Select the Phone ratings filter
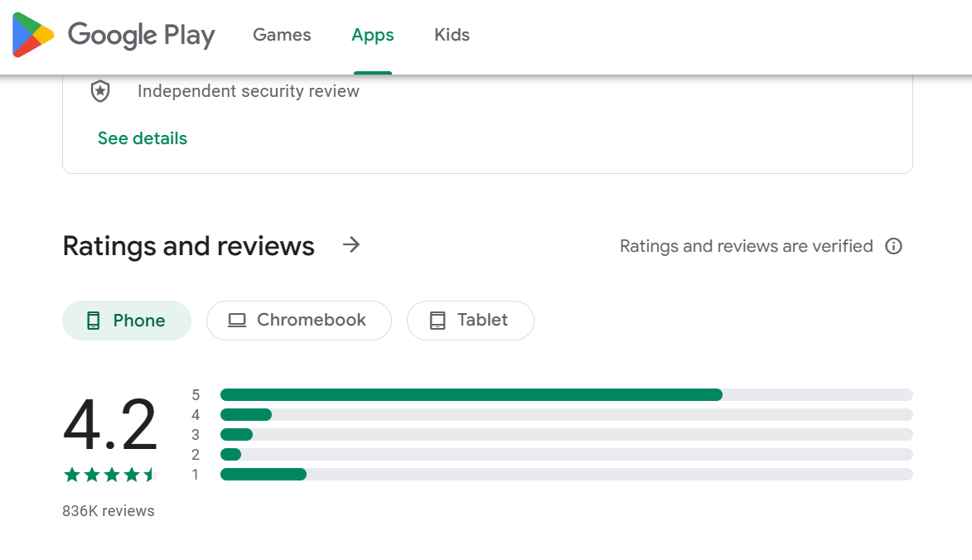Viewport: 972px width, 560px height. point(126,321)
